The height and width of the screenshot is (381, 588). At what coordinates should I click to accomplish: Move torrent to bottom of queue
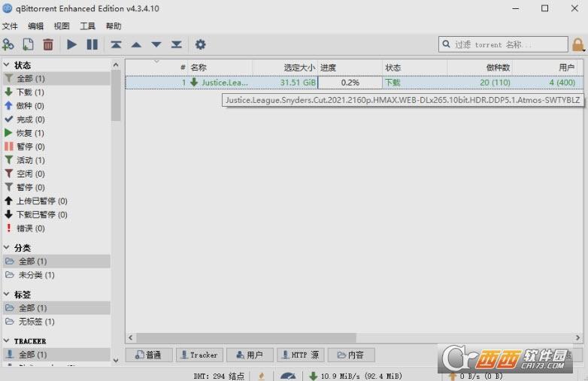click(177, 44)
